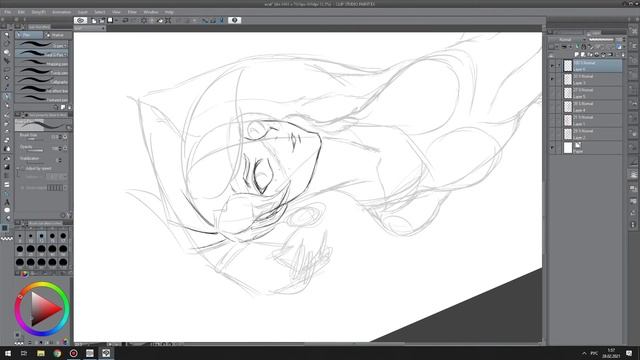The image size is (640, 360).
Task: Open the File menu
Action: pos(7,12)
